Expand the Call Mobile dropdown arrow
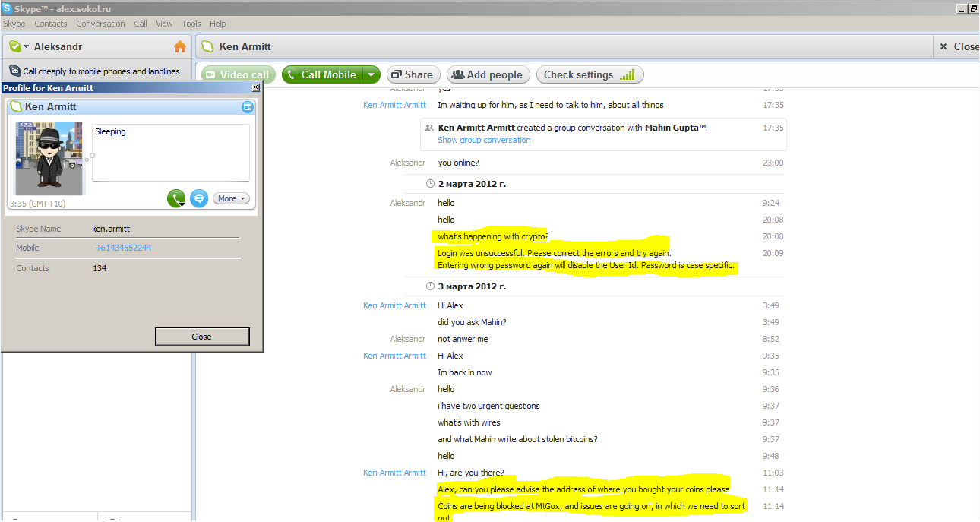This screenshot has width=980, height=522. (371, 74)
